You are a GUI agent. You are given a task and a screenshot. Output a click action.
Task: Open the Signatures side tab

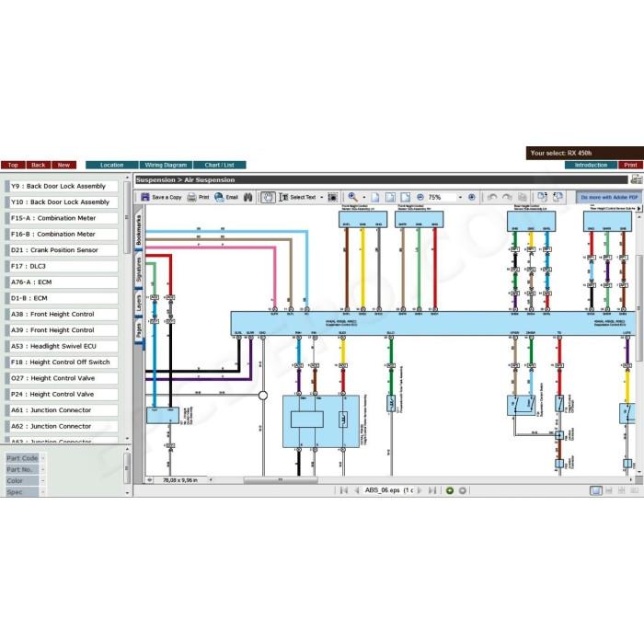tap(139, 270)
